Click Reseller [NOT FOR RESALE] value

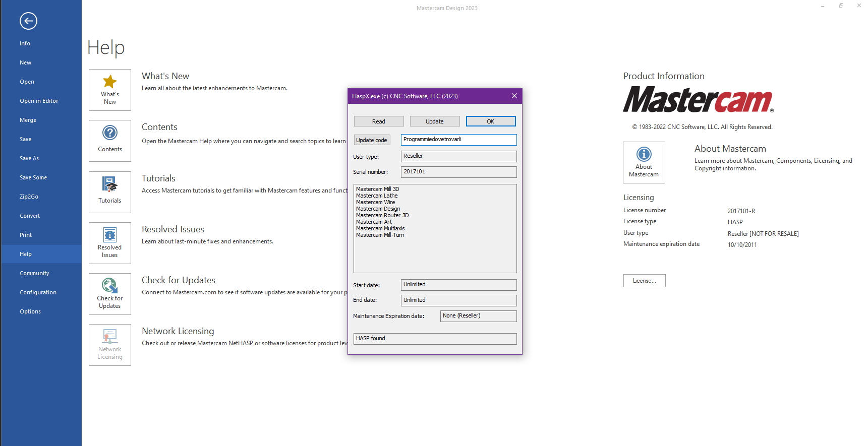click(763, 234)
